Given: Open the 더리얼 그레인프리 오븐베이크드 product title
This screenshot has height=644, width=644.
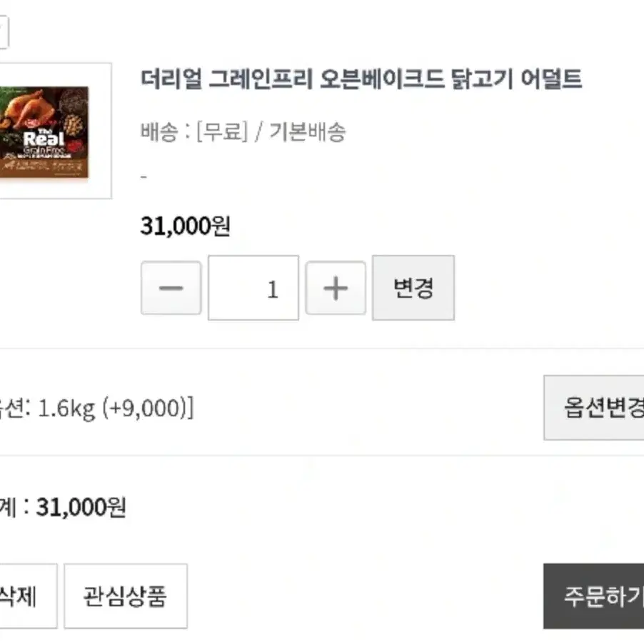Looking at the screenshot, I should point(361,79).
